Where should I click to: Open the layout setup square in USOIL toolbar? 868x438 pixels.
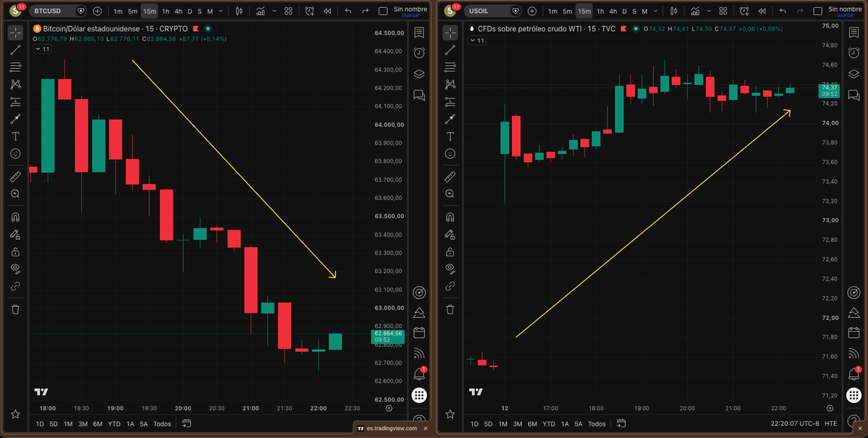coord(817,11)
